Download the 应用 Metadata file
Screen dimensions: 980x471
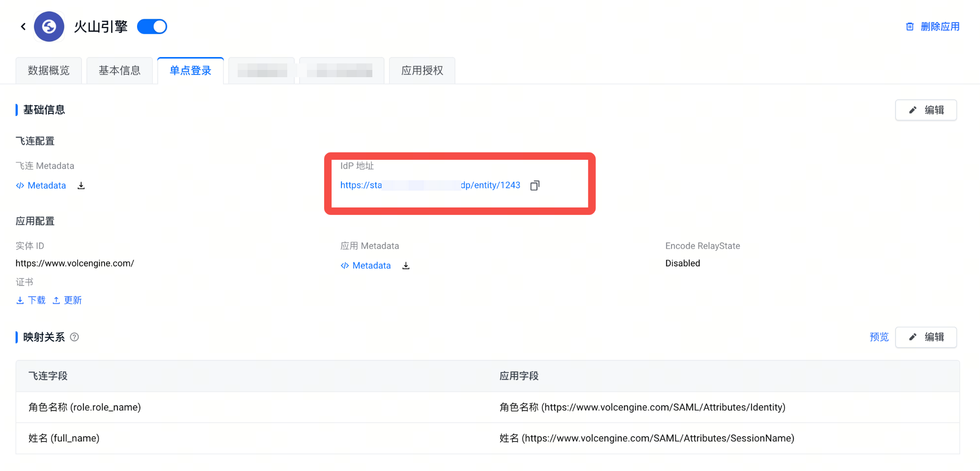coord(406,265)
